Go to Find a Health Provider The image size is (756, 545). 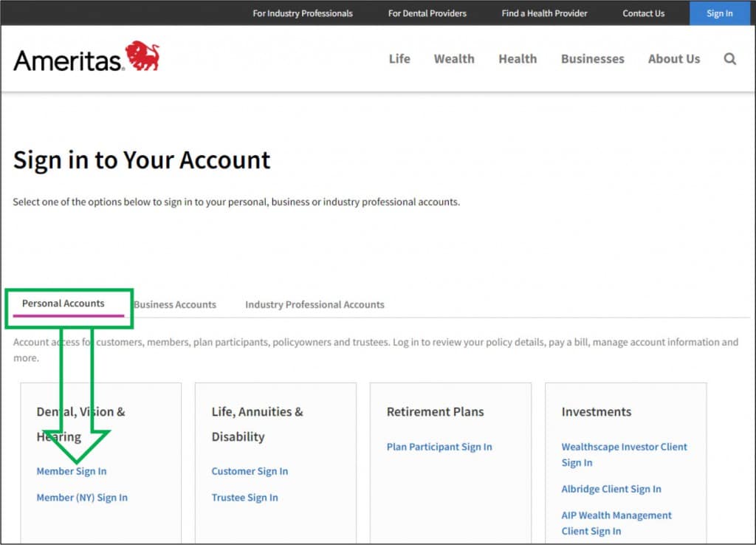(544, 13)
